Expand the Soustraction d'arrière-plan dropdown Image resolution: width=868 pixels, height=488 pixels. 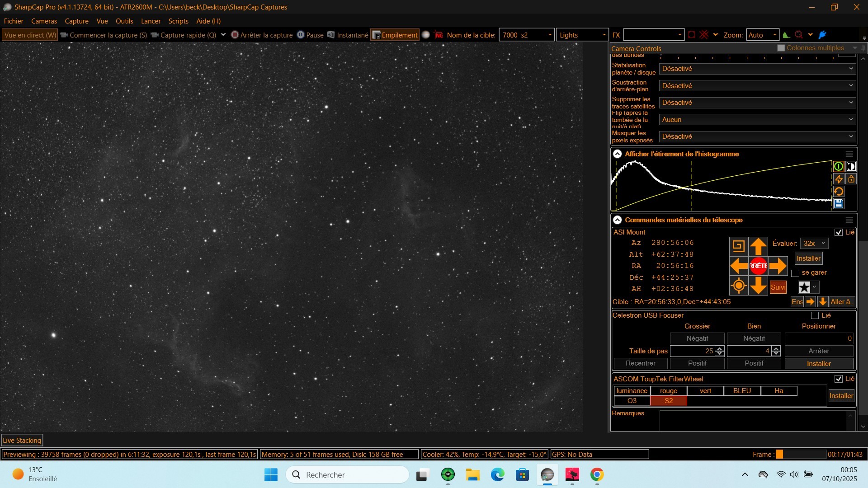(x=757, y=86)
